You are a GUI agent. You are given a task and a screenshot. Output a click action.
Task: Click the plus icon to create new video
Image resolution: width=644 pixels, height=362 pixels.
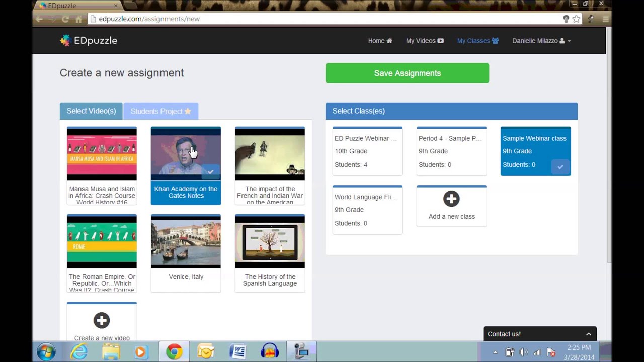[x=101, y=320]
